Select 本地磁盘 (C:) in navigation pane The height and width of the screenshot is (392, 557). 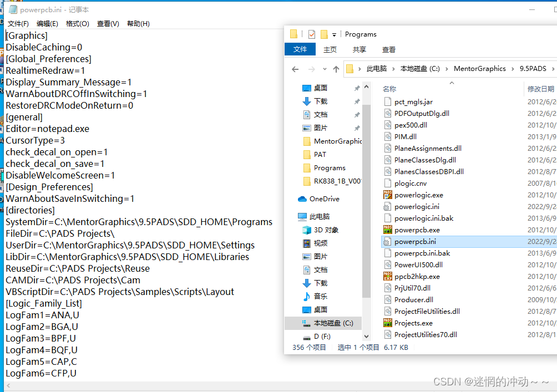333,323
